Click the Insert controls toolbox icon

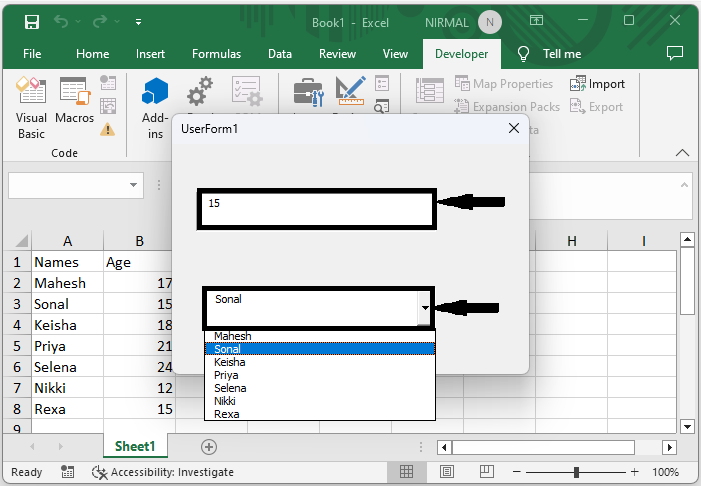click(308, 92)
